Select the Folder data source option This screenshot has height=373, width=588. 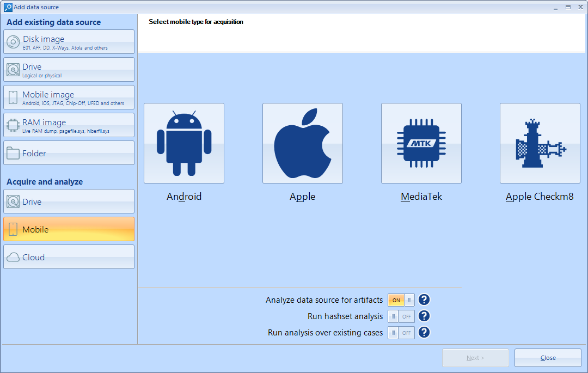[69, 153]
